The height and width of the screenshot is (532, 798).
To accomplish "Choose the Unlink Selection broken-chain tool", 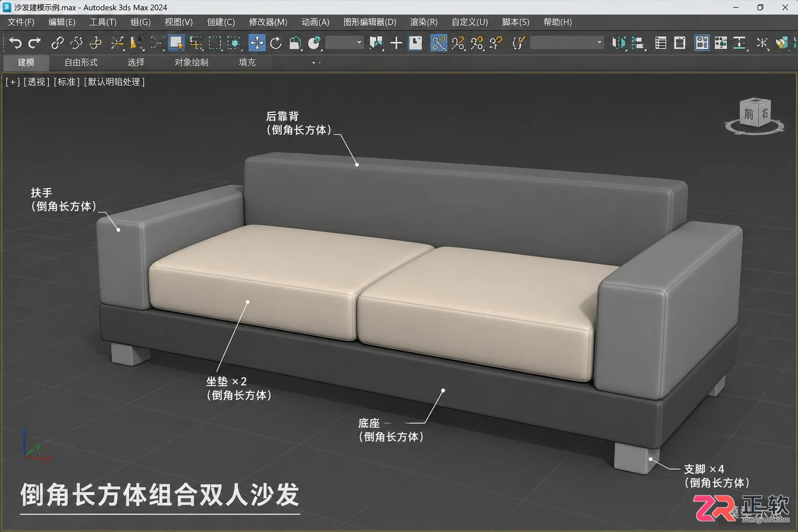I will point(76,43).
